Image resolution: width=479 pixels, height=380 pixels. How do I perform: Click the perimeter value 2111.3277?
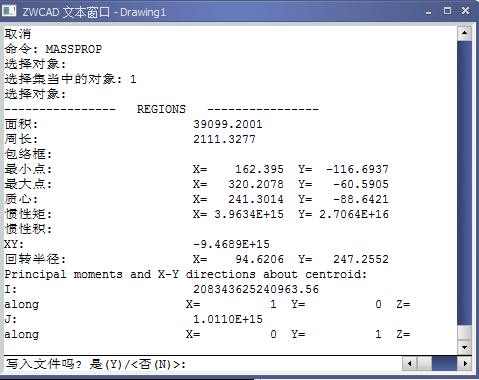point(224,139)
